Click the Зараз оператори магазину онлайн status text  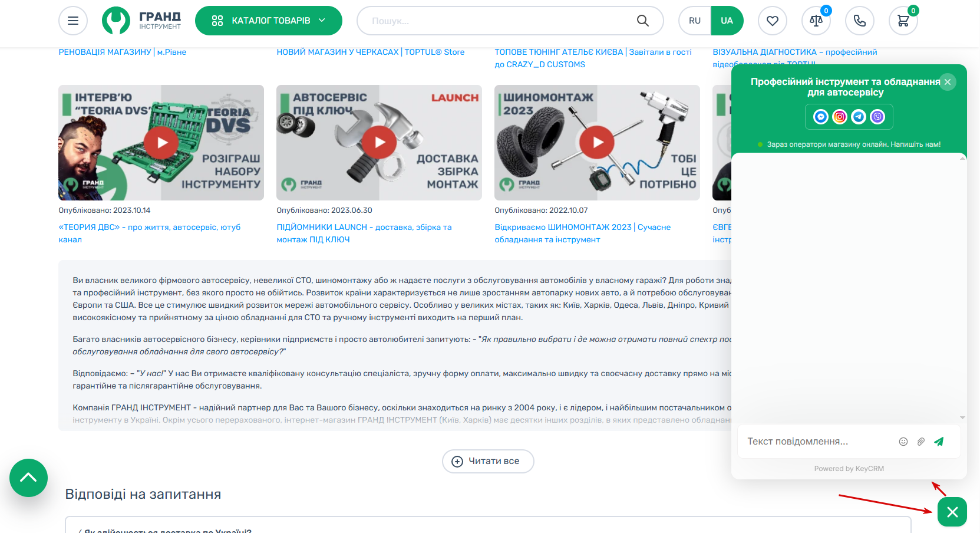coord(854,144)
